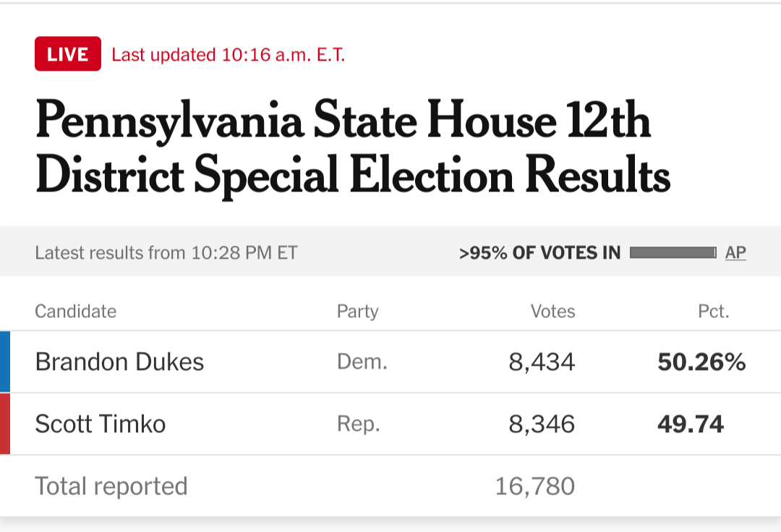
Task: Click Timko's 8,346 vote count
Action: point(542,424)
